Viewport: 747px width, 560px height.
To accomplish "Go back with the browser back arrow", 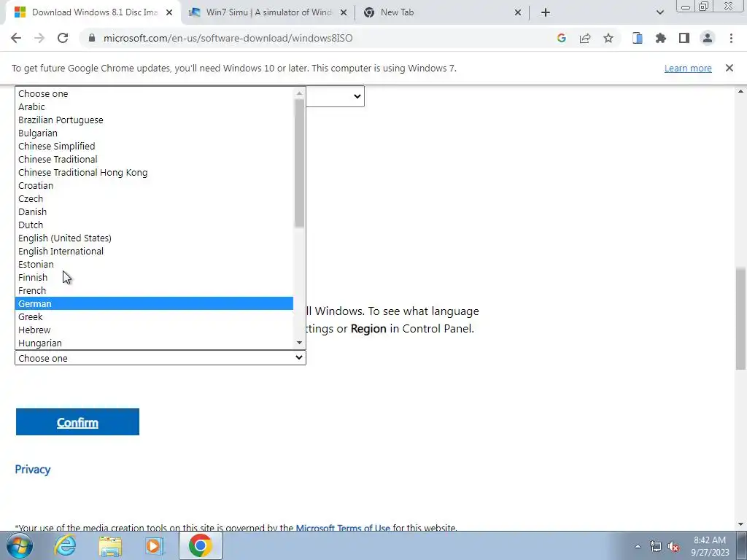I will pos(16,38).
